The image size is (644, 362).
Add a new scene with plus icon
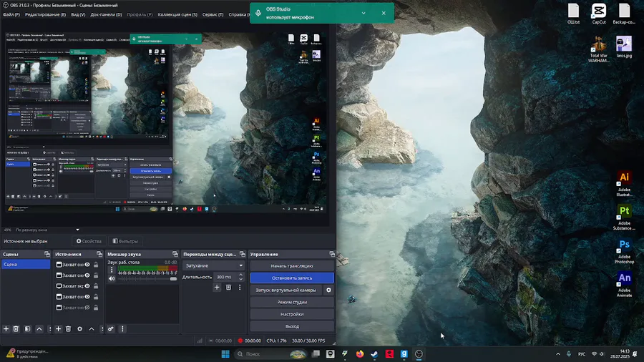(6, 329)
